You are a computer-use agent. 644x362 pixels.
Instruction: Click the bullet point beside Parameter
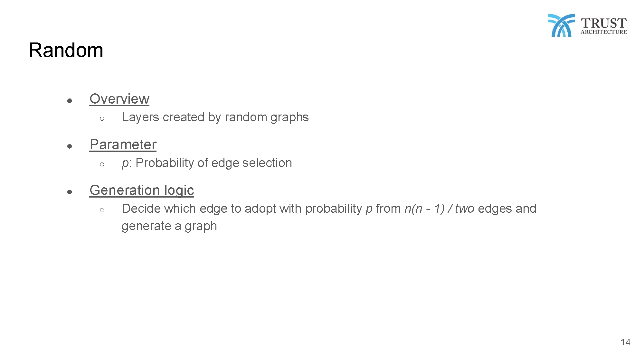click(70, 146)
